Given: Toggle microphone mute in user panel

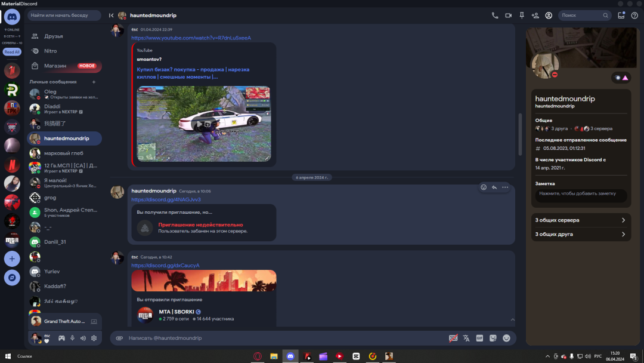Looking at the screenshot, I should pyautogui.click(x=72, y=338).
